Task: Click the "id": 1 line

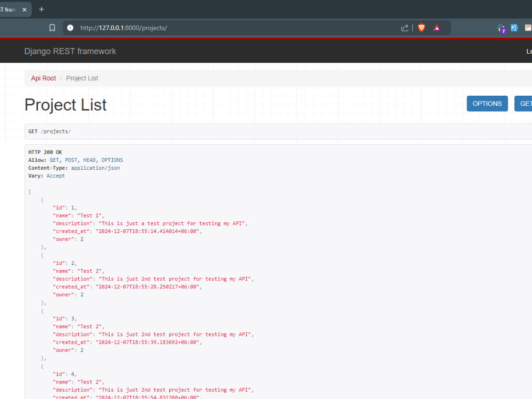Action: pyautogui.click(x=64, y=207)
